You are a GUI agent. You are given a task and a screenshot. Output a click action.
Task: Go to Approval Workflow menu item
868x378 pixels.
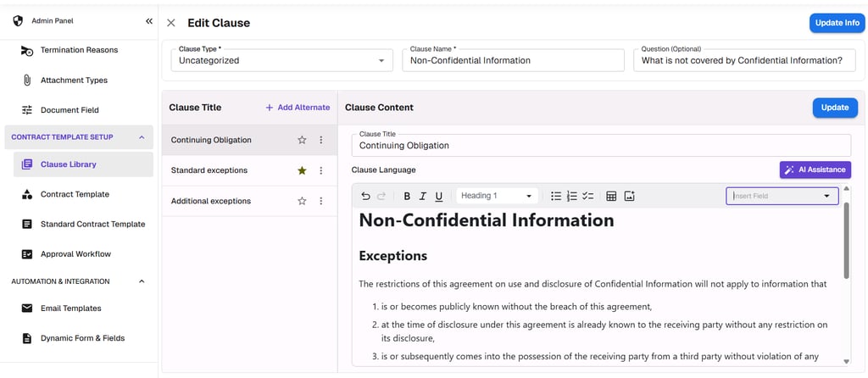click(75, 253)
